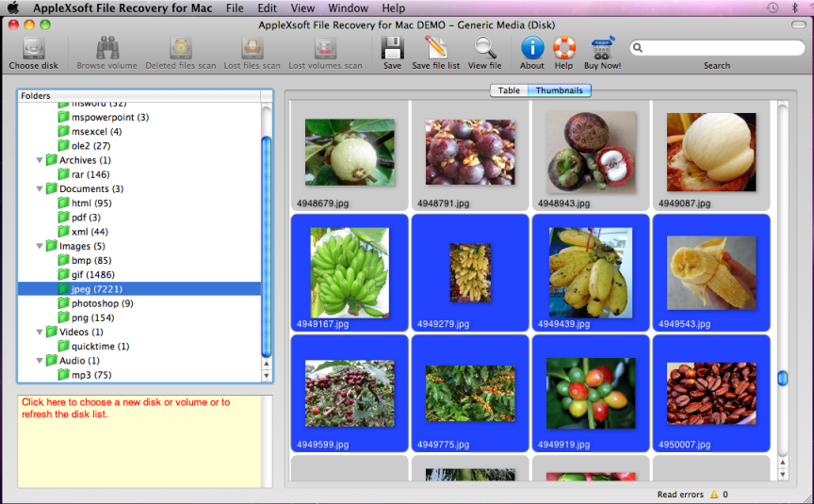Click the jpeg folder icon
Viewport: 814px width, 504px height.
63,288
